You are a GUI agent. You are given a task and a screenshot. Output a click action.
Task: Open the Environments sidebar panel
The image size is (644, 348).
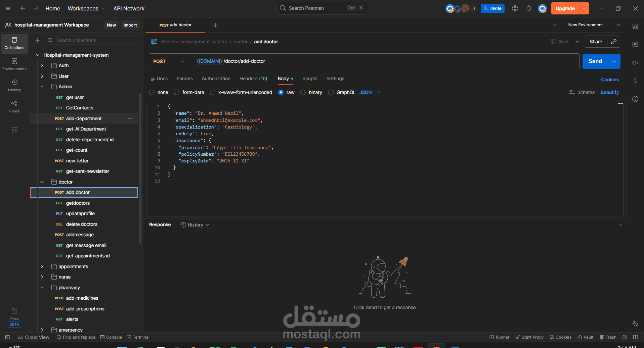[14, 64]
